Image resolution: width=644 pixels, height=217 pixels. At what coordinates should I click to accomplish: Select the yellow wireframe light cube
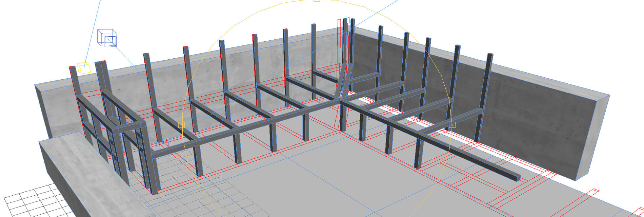84,68
